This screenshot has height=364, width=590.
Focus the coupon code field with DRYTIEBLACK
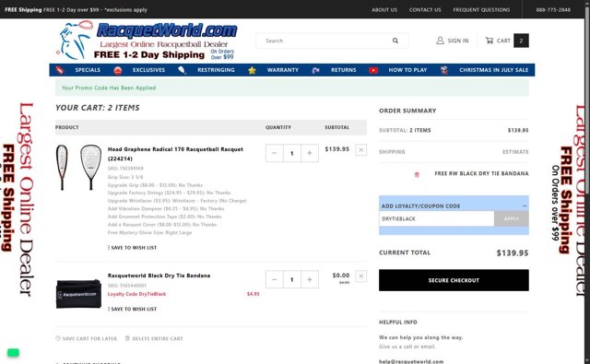[x=436, y=218]
